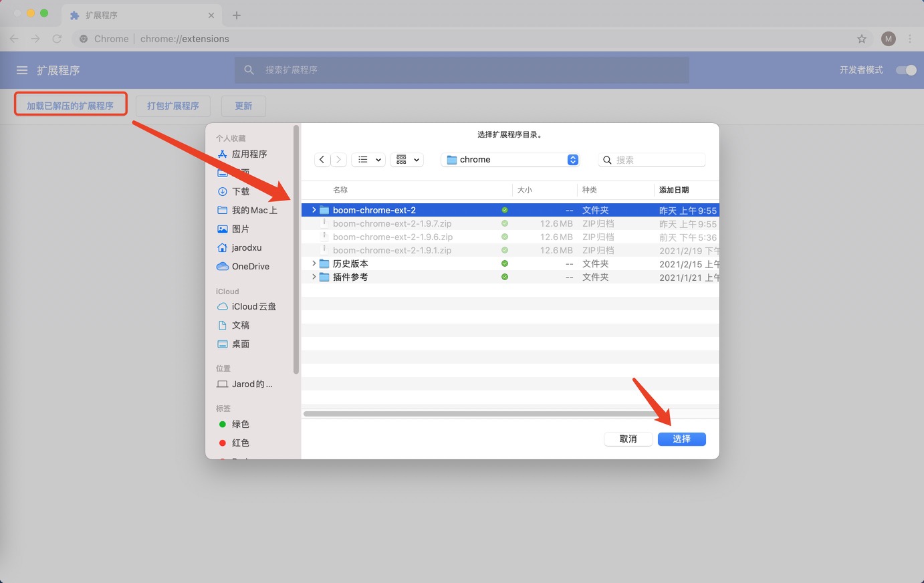This screenshot has height=583, width=924.
Task: Navigate forward in the file dialog
Action: coord(339,160)
